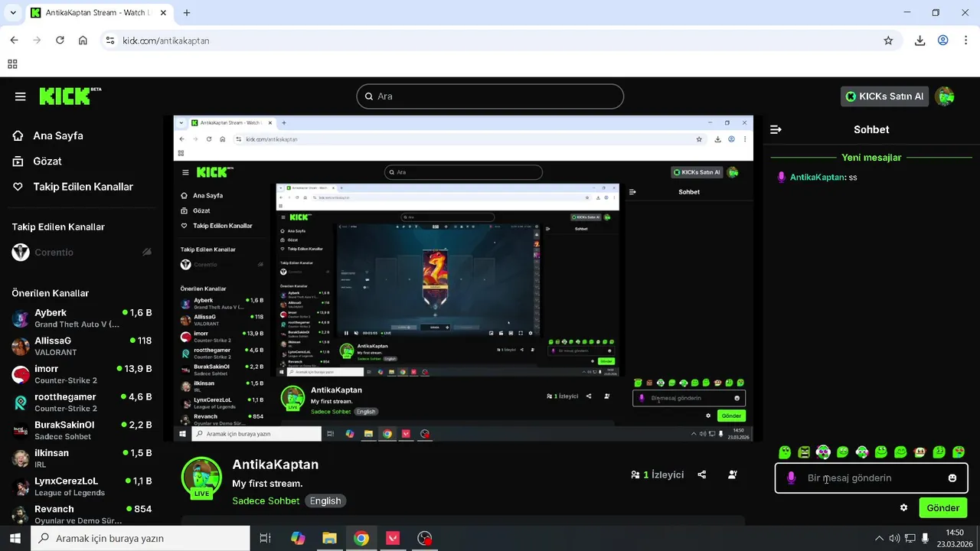Open the Windows Start menu
The image size is (980, 551).
tap(15, 538)
